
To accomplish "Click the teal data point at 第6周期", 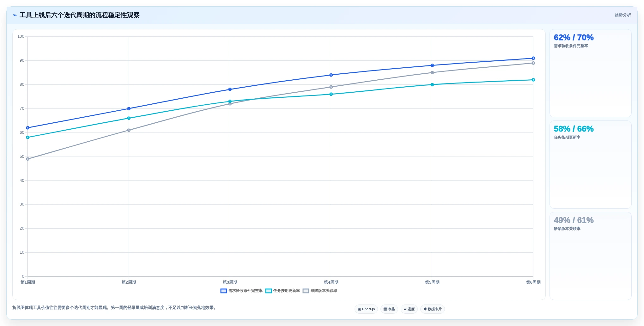I will pos(533,80).
